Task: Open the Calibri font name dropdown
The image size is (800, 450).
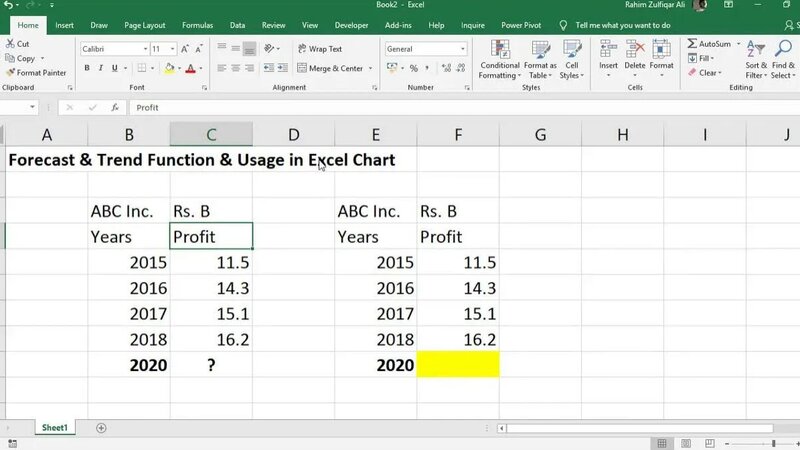Action: click(x=145, y=49)
